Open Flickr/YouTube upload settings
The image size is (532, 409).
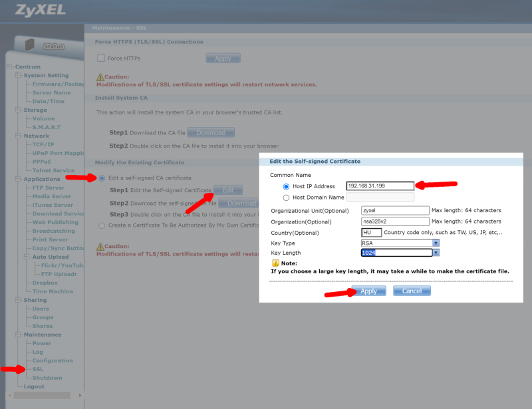[63, 265]
